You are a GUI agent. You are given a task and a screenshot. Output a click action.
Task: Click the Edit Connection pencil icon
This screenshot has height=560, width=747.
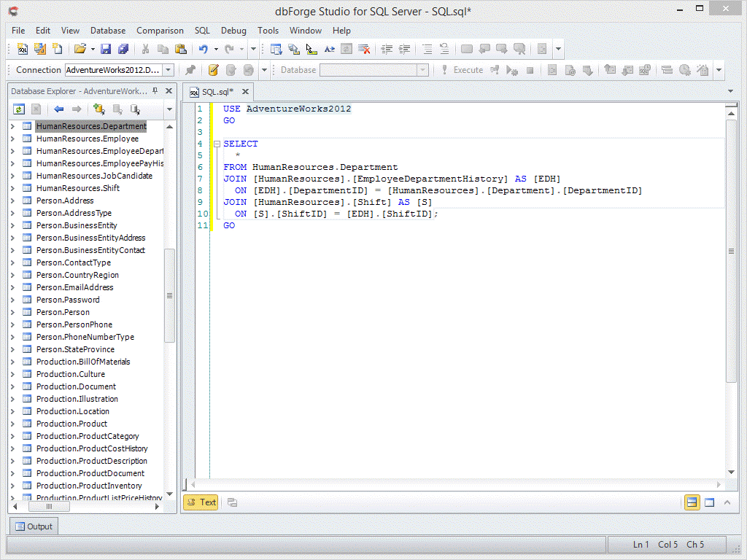(x=213, y=70)
